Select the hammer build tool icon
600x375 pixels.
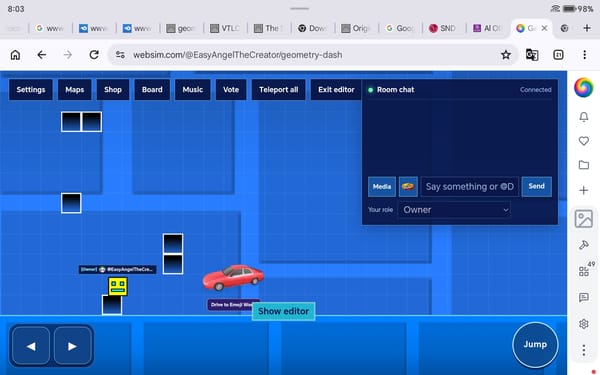[584, 245]
